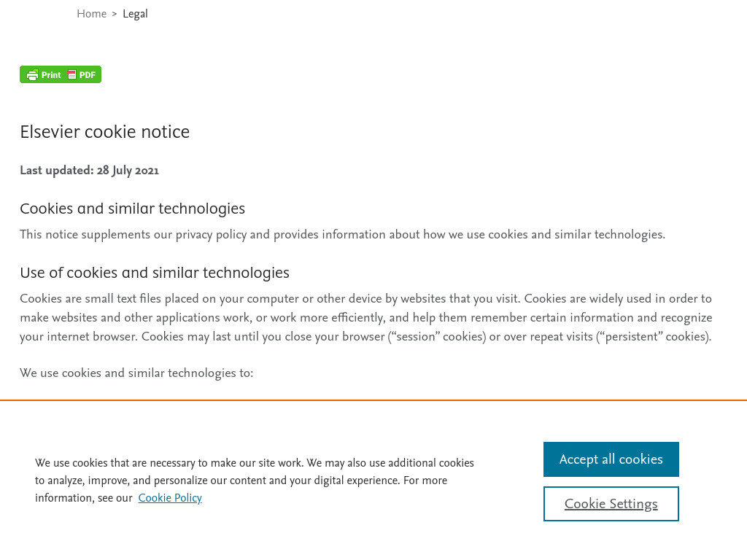Open the Cookie Policy link
Image resolution: width=747 pixels, height=560 pixels.
pos(170,497)
